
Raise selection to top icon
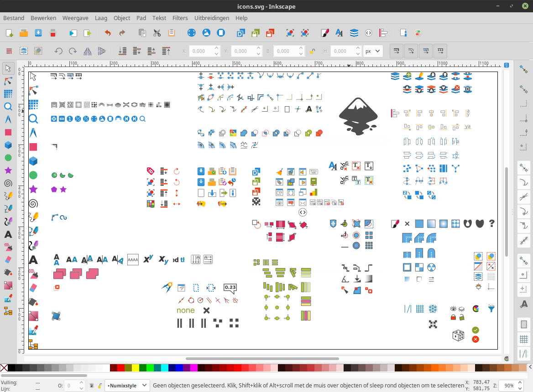click(x=166, y=51)
